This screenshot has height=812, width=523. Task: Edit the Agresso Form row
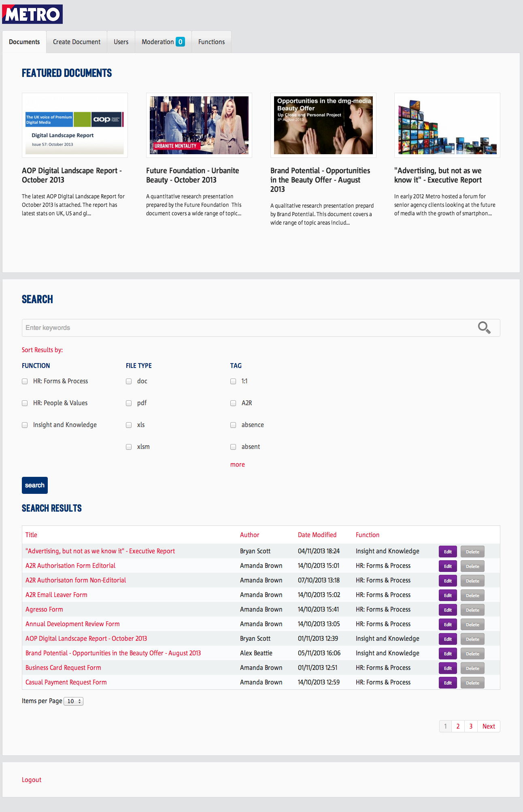(448, 610)
